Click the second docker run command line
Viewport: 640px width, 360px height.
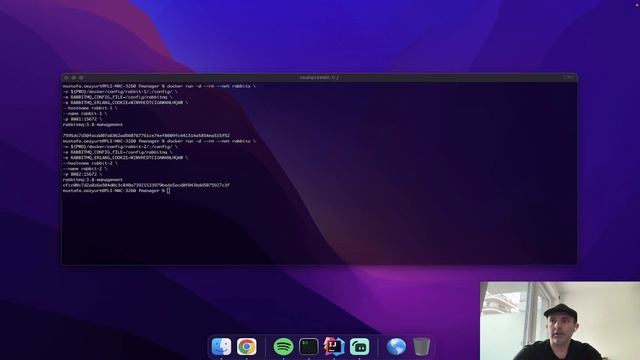coord(159,141)
